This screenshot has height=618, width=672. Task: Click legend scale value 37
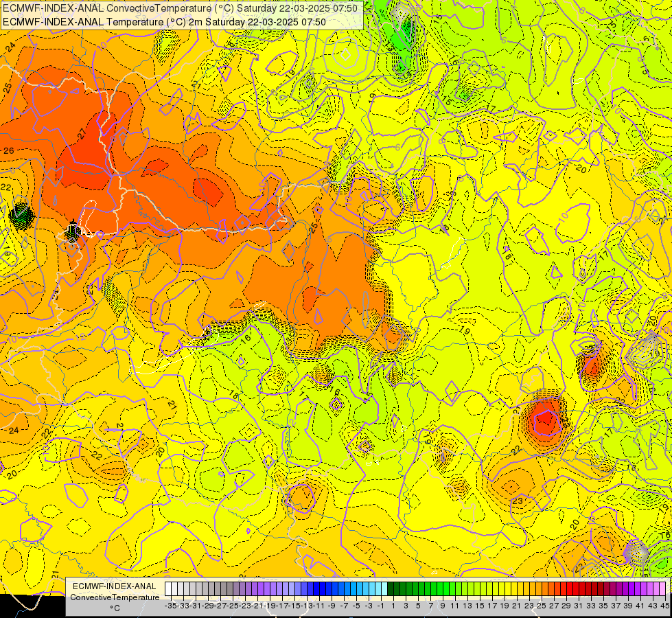[x=616, y=606]
